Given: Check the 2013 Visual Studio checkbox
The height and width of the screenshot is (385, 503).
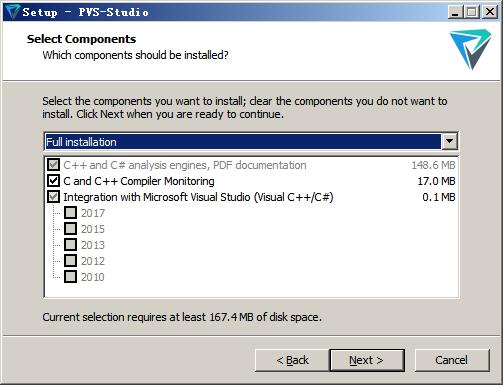Looking at the screenshot, I should [x=70, y=245].
